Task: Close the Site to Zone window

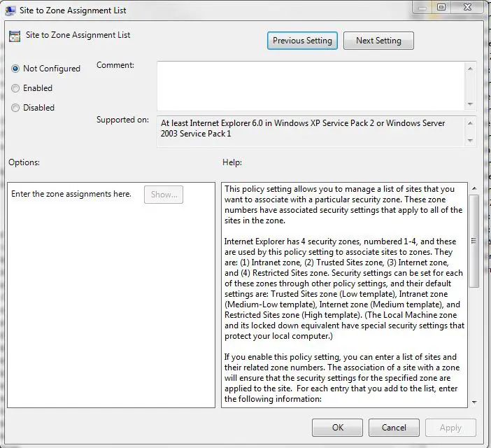Action: click(467, 7)
